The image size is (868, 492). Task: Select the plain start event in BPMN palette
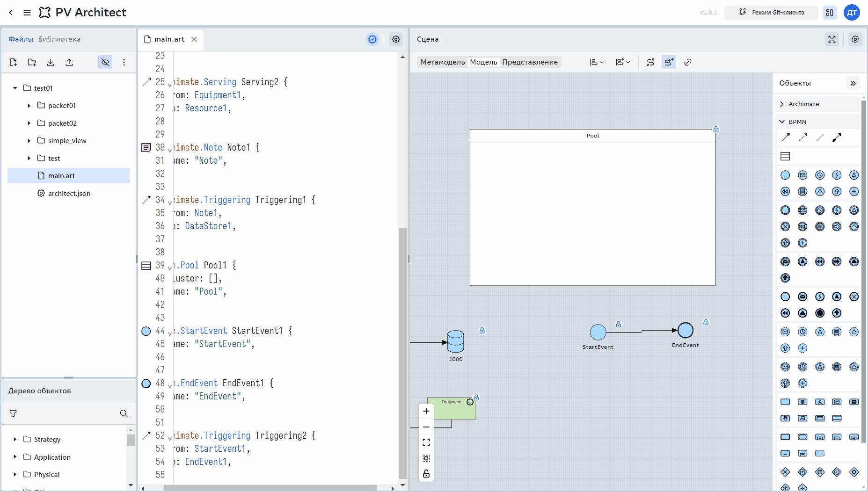(786, 175)
